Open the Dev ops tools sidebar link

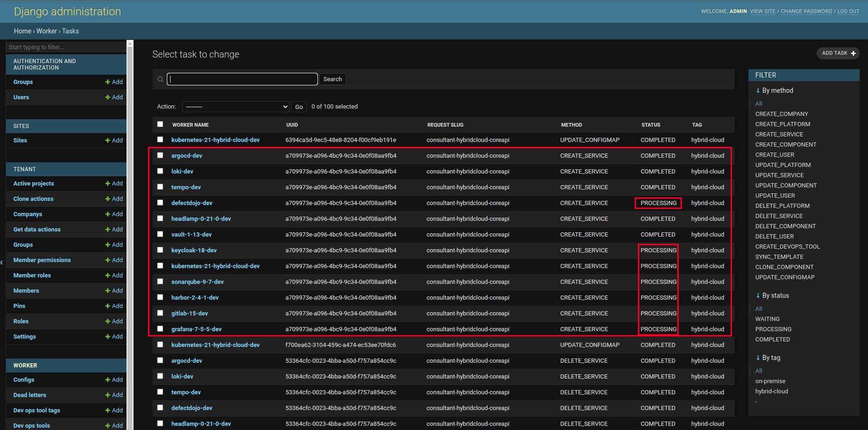tap(32, 426)
